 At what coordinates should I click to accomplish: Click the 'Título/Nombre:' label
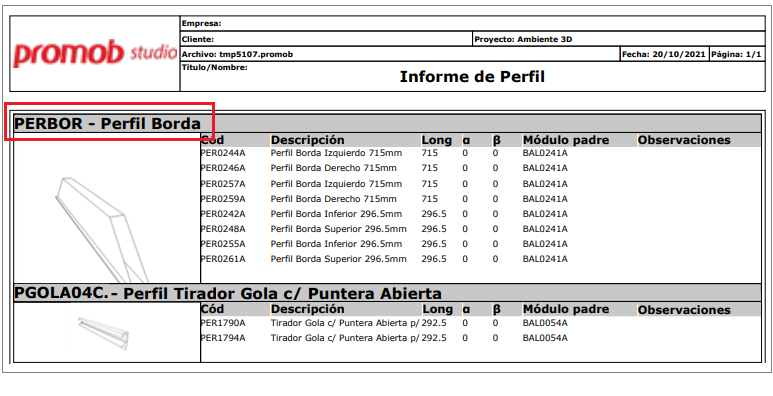(214, 67)
